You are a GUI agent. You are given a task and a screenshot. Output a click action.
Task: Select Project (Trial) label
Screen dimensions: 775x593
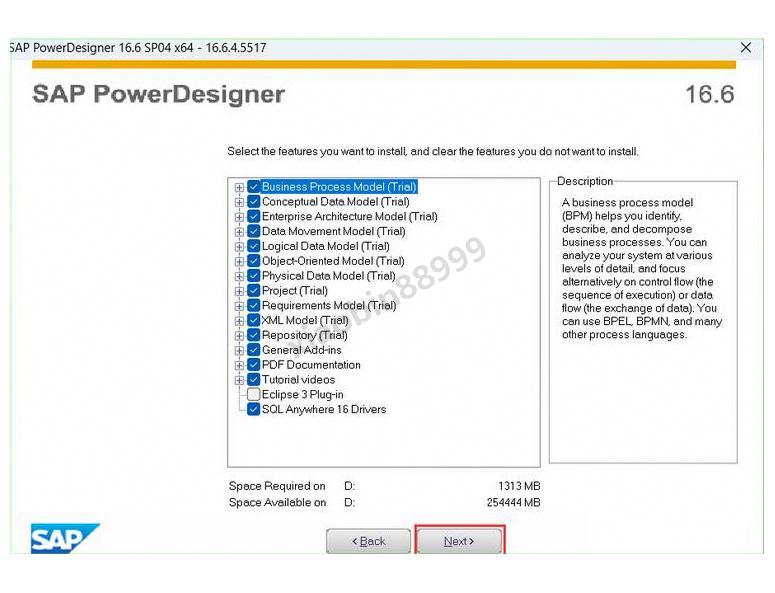click(x=295, y=291)
